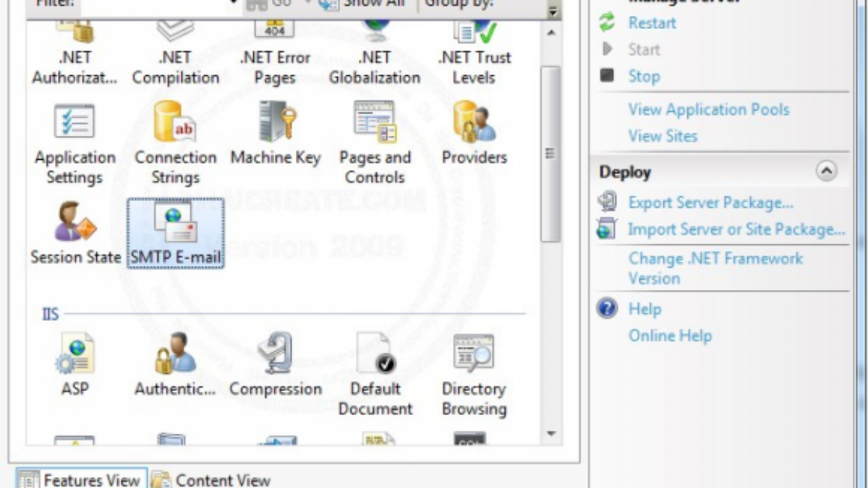Viewport: 868px width, 488px height.
Task: Stop the server
Action: tap(643, 76)
